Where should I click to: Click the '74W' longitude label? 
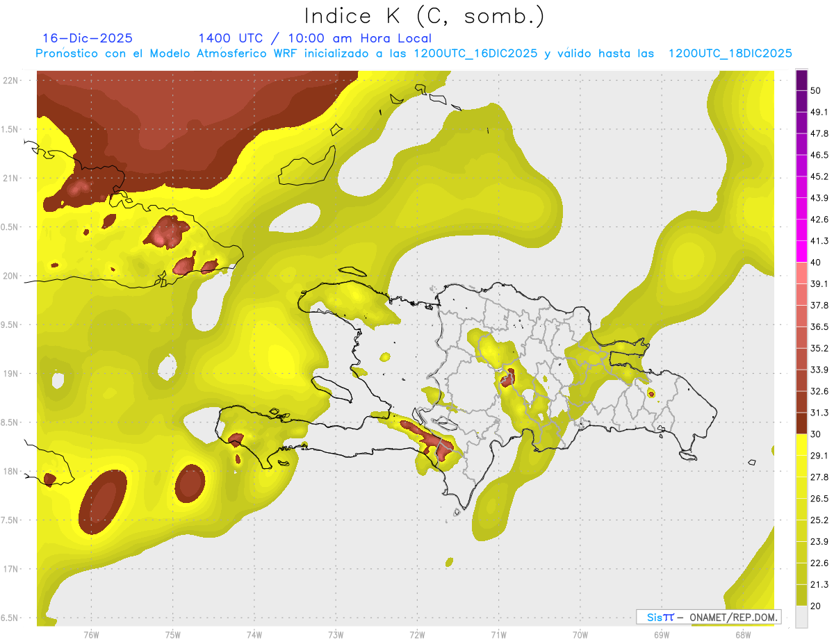(x=254, y=635)
